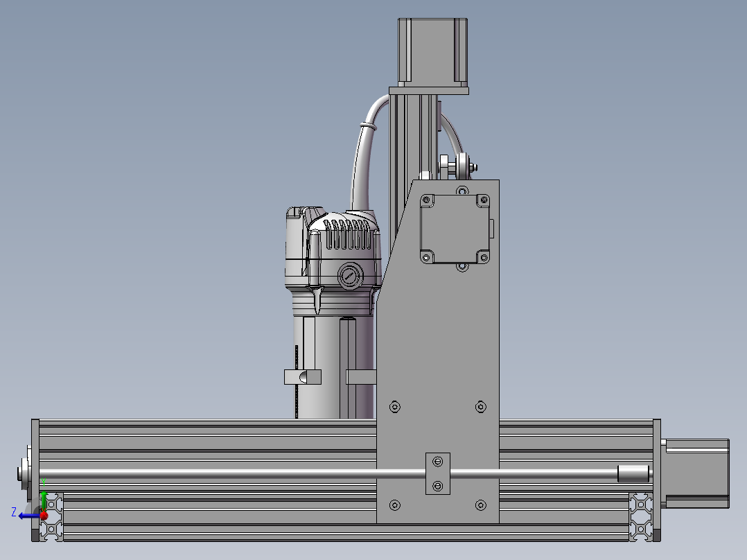747x560 pixels.
Task: Select the stepper motor on top of column
Action: point(432,53)
